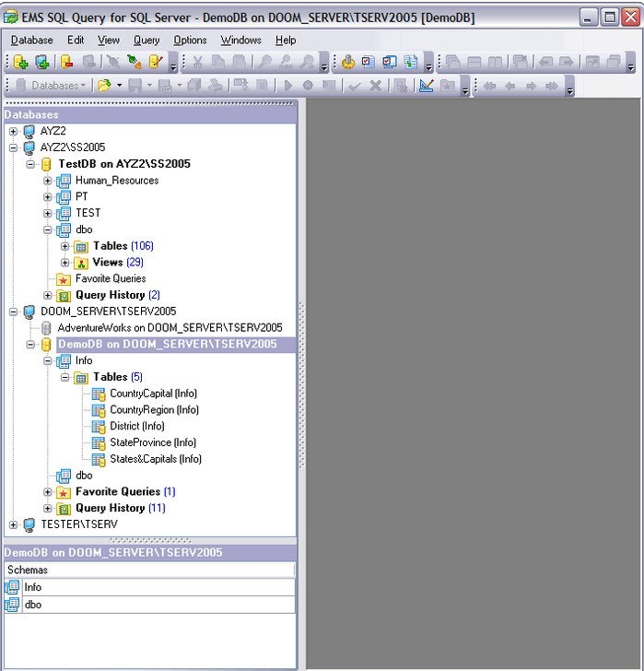Click the Environment Options stamp icon

(x=347, y=63)
